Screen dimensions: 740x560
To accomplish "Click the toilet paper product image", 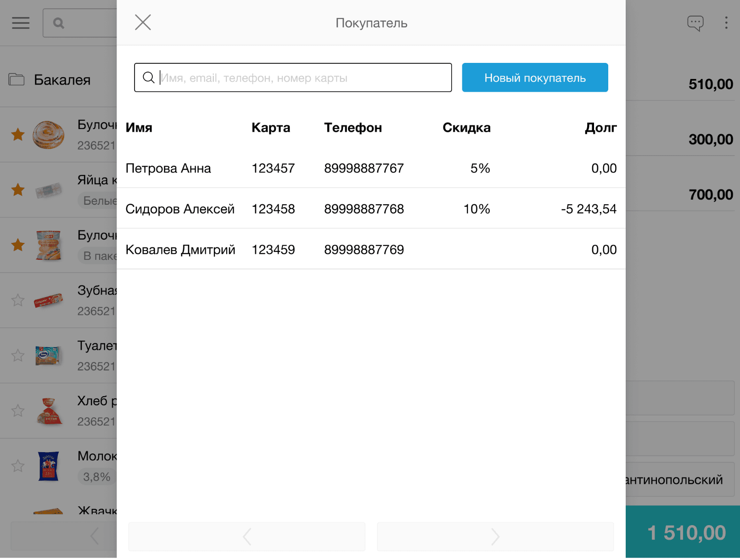I will click(48, 356).
